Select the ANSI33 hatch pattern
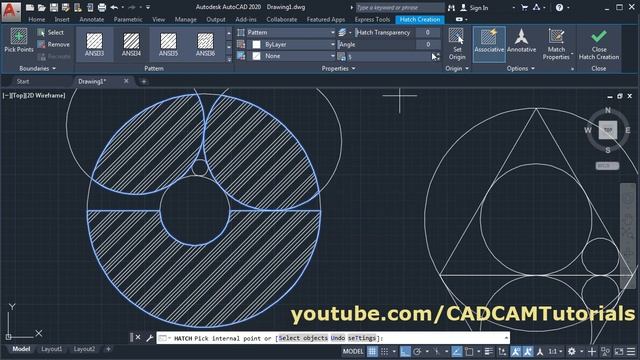The height and width of the screenshot is (360, 640). click(x=94, y=44)
